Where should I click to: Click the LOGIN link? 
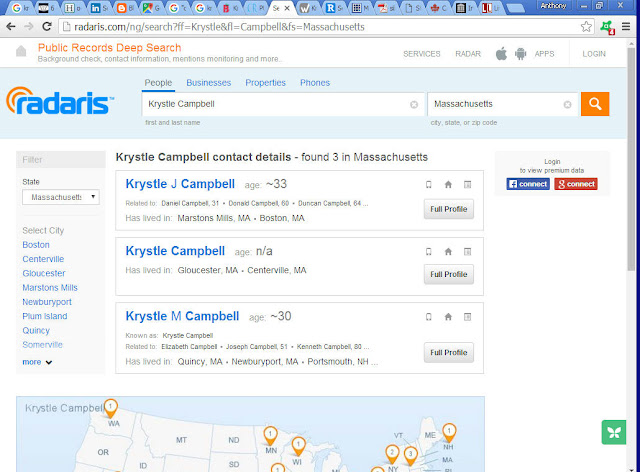pyautogui.click(x=594, y=54)
